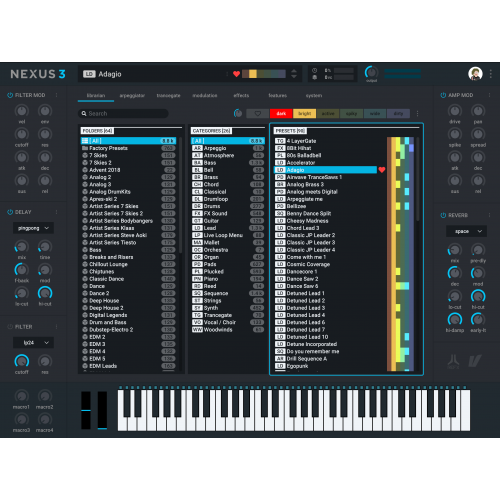Open the modulation tab
Screen dimensions: 500x500
point(205,96)
